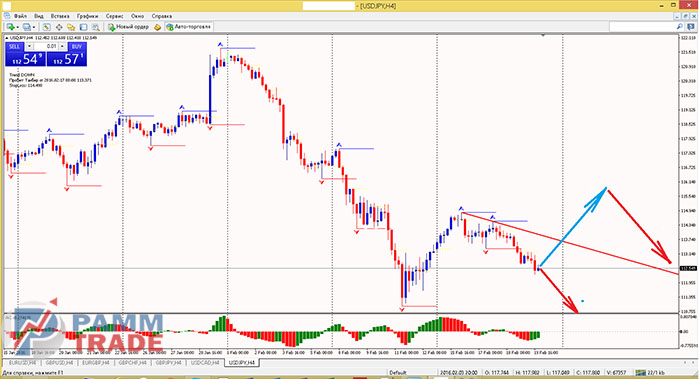Click the Новый ордер button
Image resolution: width=700 pixels, height=379 pixels.
128,27
